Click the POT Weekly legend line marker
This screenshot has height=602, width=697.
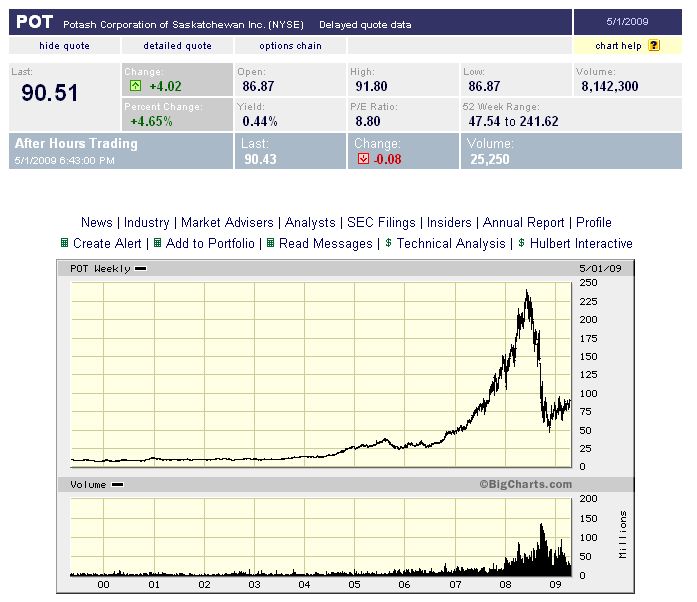tap(140, 269)
